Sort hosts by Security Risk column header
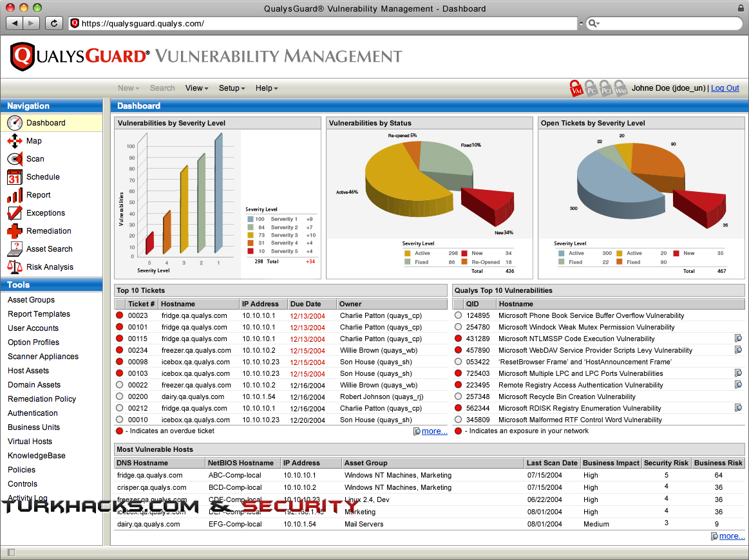 (x=666, y=463)
